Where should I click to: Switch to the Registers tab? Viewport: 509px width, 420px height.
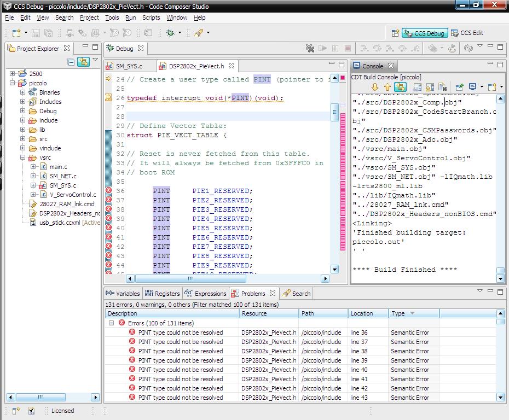click(x=163, y=294)
